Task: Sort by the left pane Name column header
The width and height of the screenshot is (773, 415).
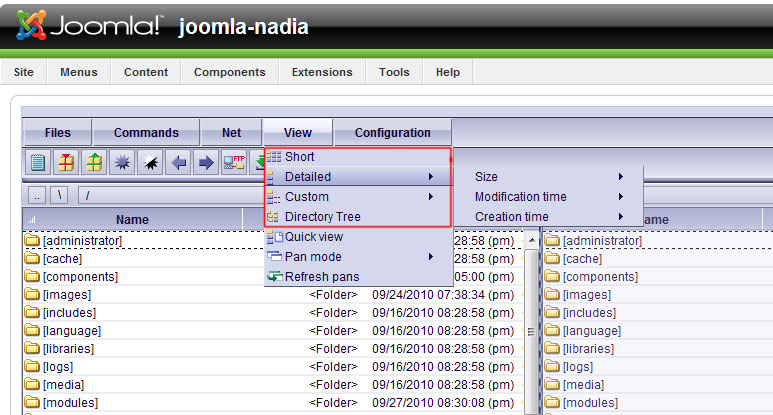Action: [133, 220]
